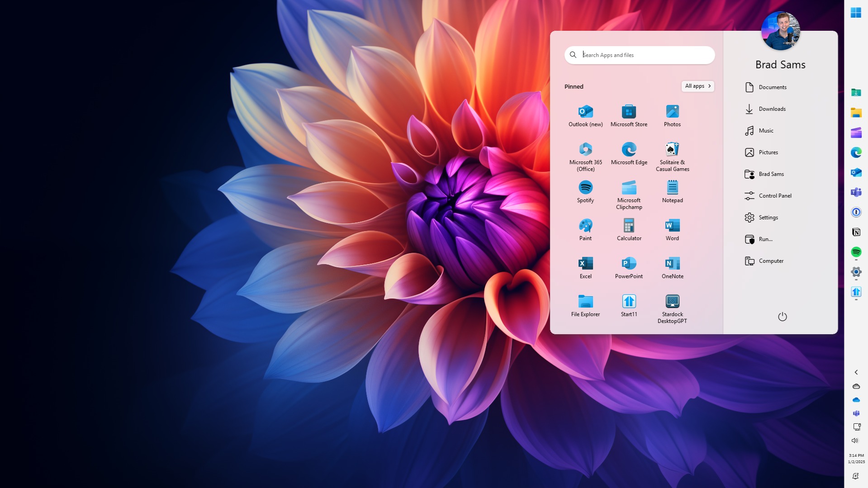Open Control Panel from the Start menu

[x=768, y=196]
